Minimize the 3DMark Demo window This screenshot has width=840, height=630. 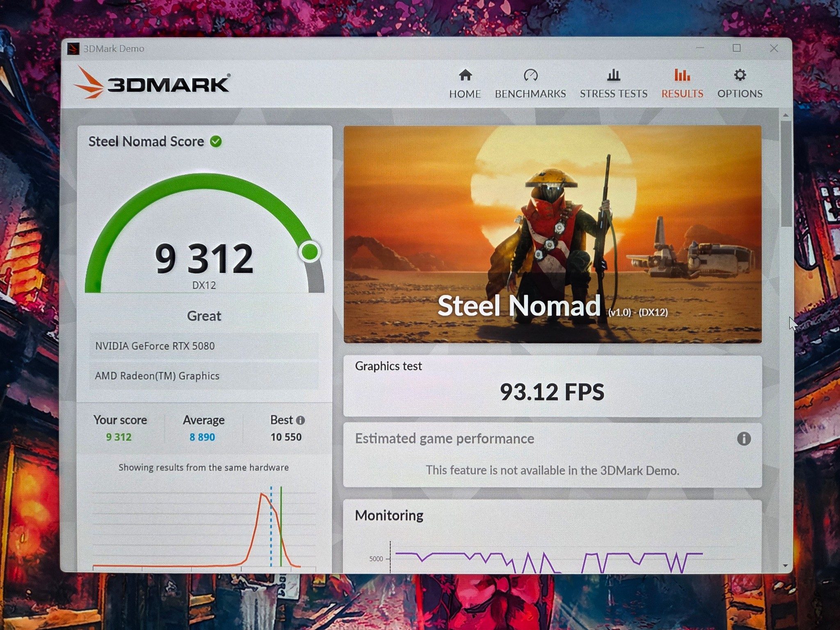(x=700, y=48)
